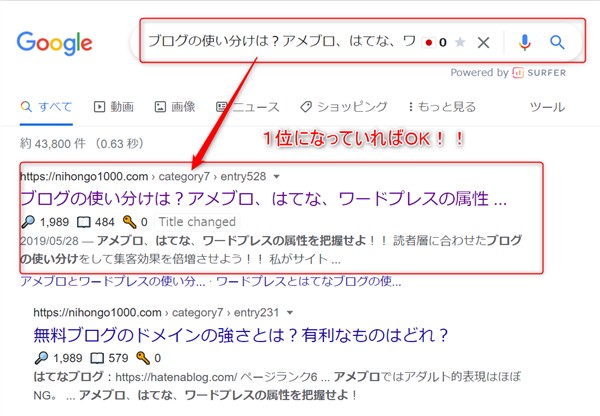Click the word count icon beside 579
The image size is (600, 416).
pyautogui.click(x=97, y=358)
